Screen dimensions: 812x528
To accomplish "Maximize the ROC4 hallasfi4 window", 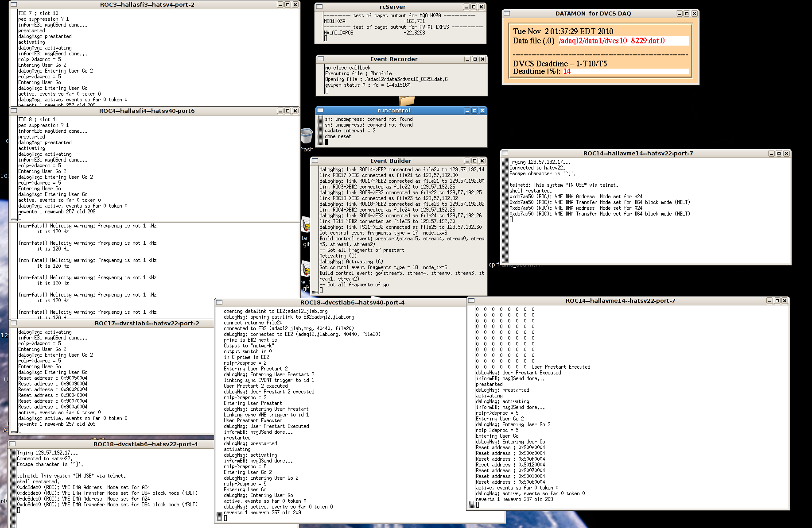I will click(288, 111).
